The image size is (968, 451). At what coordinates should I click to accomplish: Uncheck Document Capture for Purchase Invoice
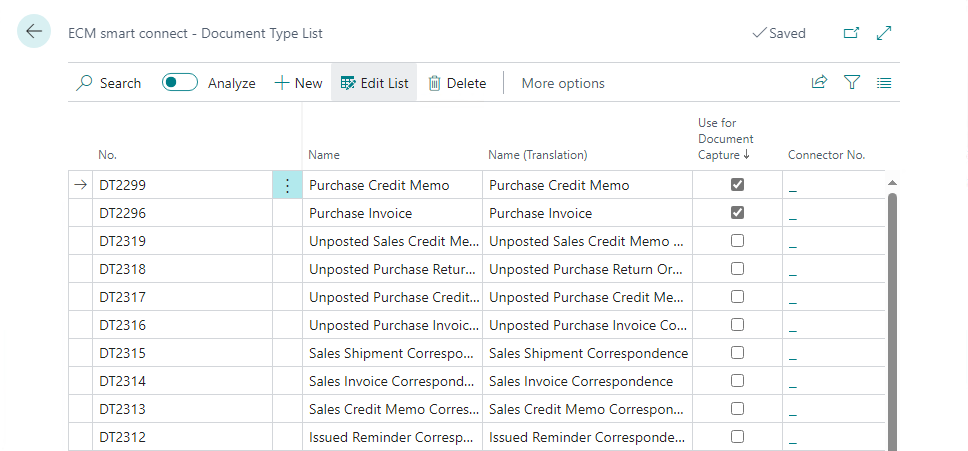(x=737, y=213)
